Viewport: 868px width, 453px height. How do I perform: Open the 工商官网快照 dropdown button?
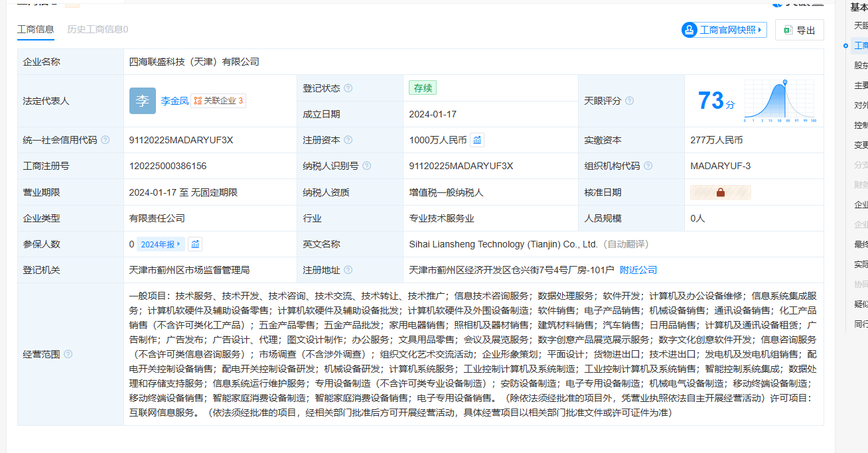724,30
